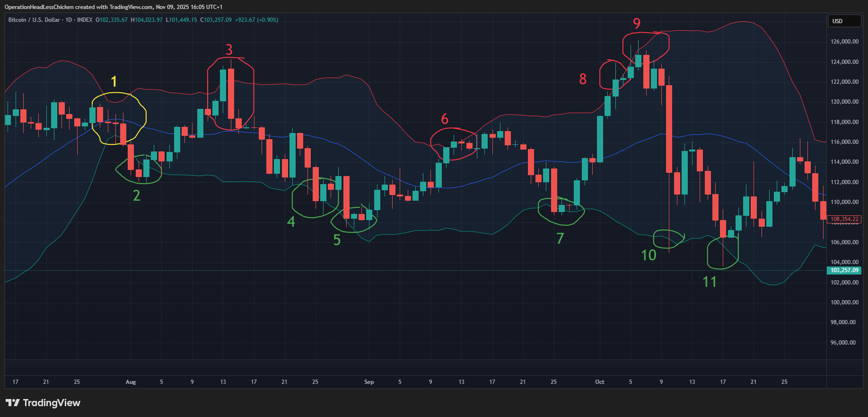Select the green 103,257.09 current price label

tap(844, 270)
